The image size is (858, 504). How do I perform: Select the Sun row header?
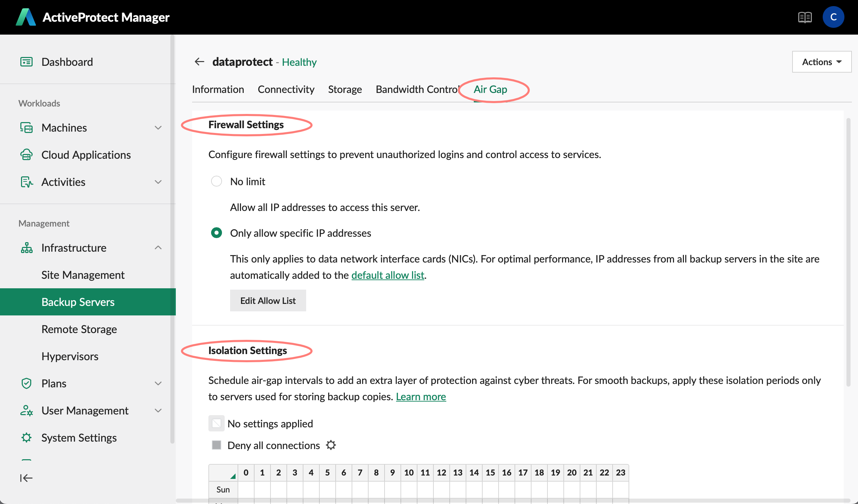[223, 490]
